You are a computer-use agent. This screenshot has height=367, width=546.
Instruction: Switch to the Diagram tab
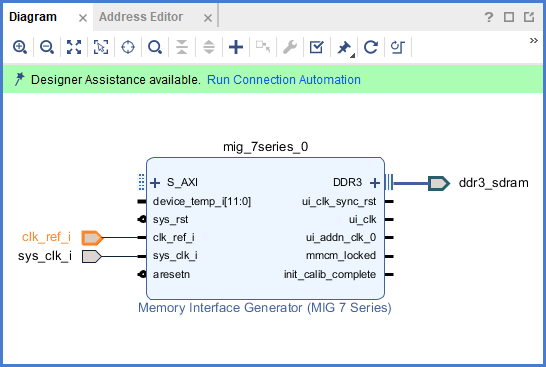[x=33, y=17]
